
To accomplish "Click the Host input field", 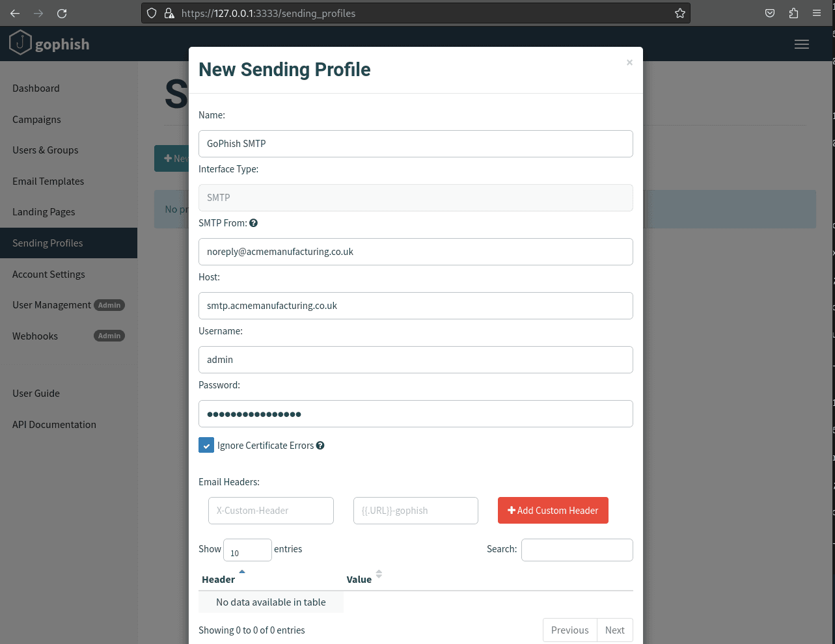I will (416, 306).
